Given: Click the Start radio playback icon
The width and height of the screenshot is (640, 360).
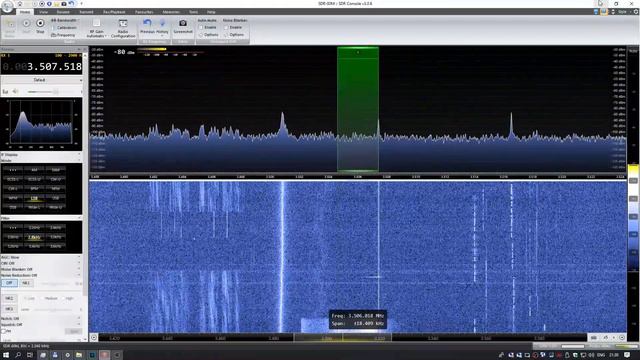Looking at the screenshot, I should pos(26,26).
